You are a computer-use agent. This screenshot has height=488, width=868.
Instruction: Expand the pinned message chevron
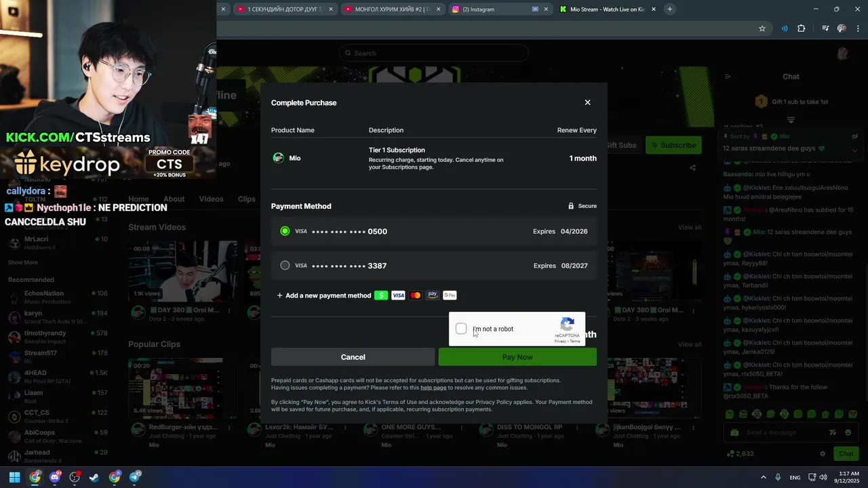pyautogui.click(x=854, y=151)
